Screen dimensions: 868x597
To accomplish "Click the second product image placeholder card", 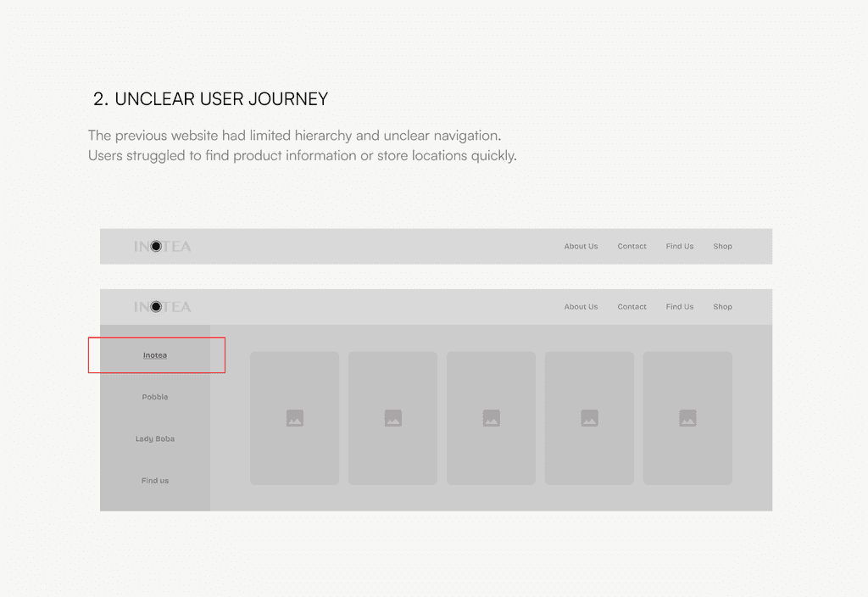I will click(392, 418).
